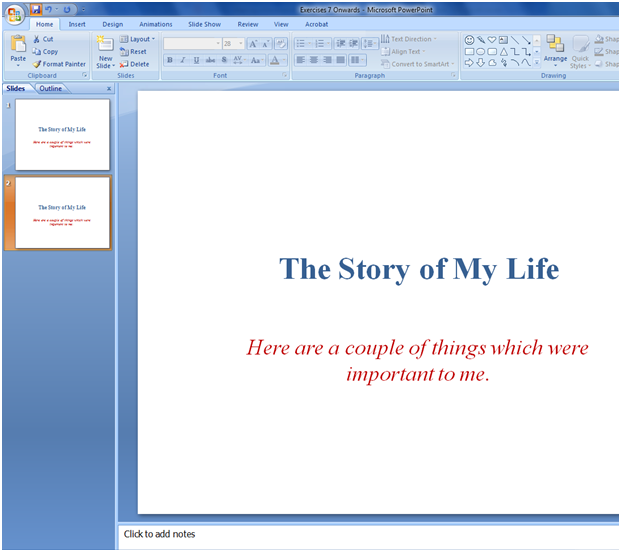Image resolution: width=621 pixels, height=552 pixels.
Task: Go to the Slide Show tab
Action: [204, 24]
